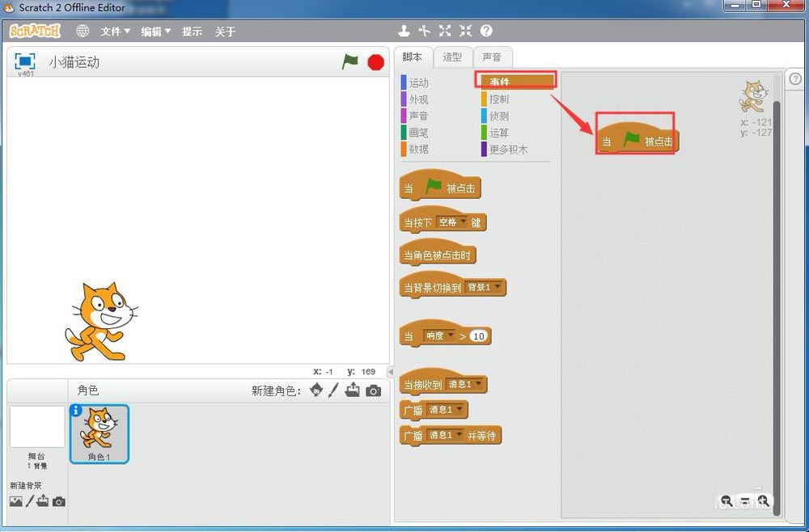Image resolution: width=809 pixels, height=532 pixels.
Task: Select the 角色1 sprite thumbnail
Action: pyautogui.click(x=99, y=434)
